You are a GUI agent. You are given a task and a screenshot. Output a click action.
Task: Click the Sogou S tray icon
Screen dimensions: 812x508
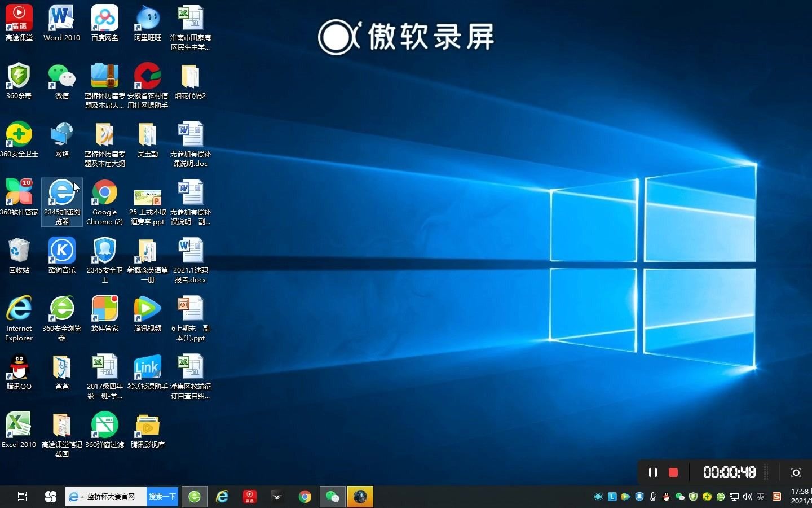(x=777, y=497)
